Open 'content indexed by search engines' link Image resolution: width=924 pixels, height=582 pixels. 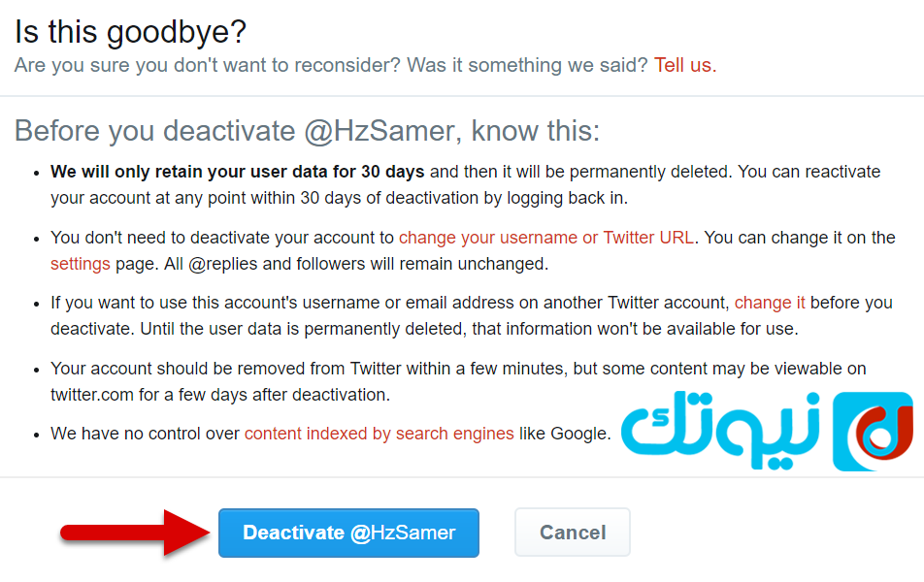tap(379, 434)
